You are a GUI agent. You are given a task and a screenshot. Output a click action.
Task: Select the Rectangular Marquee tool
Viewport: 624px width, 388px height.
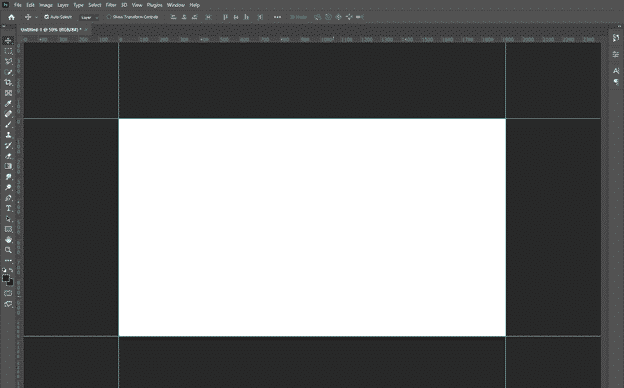(8, 51)
